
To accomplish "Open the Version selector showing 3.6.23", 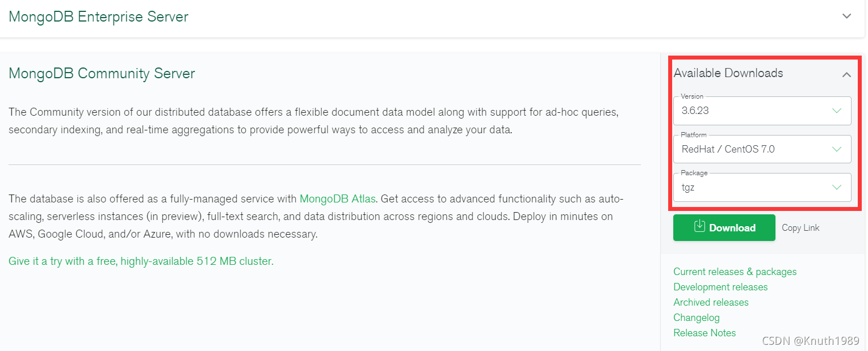I will [761, 111].
